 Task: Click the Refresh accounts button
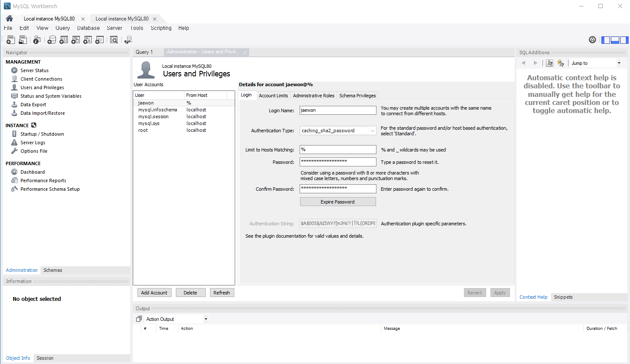(222, 293)
